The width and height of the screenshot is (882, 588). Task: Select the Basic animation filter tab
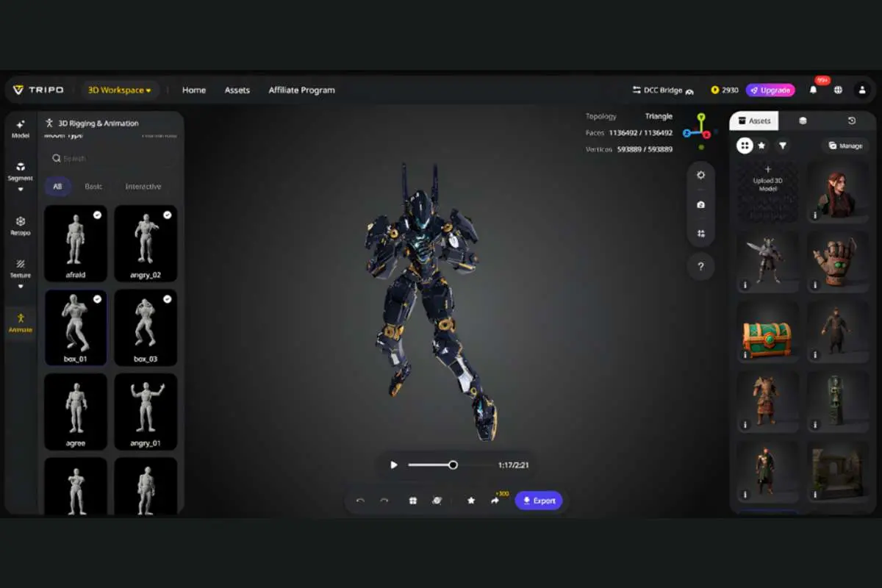tap(93, 186)
